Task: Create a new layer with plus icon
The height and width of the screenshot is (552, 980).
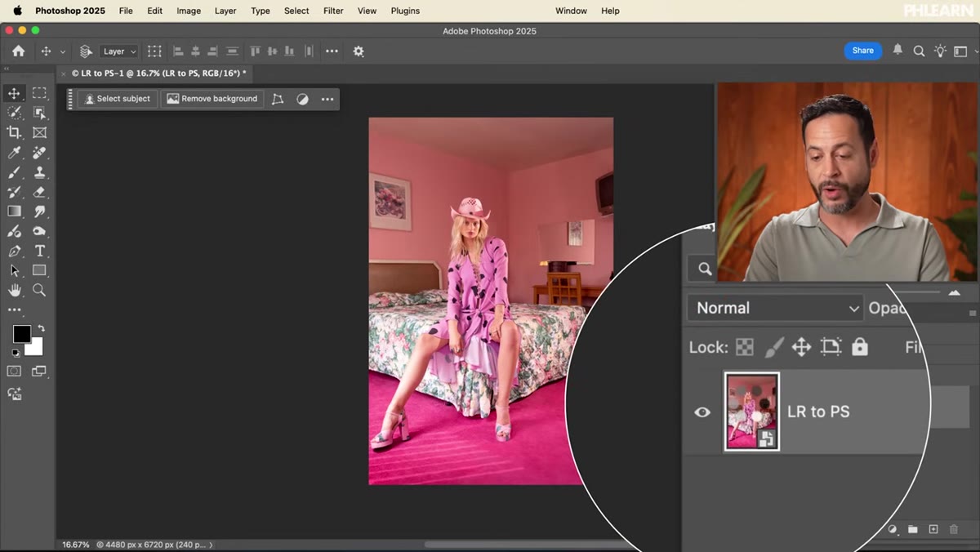Action: coord(933,529)
